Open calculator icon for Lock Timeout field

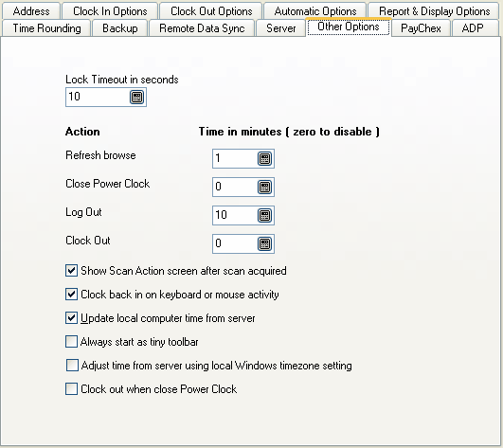[x=136, y=97]
